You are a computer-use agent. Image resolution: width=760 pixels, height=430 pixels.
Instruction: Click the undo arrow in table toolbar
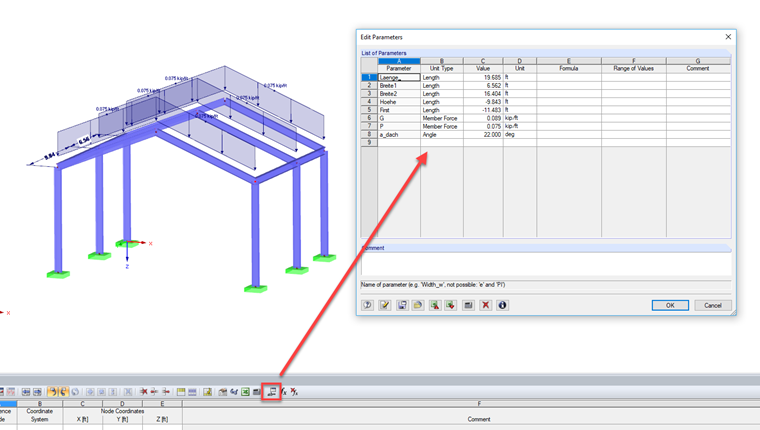pyautogui.click(x=52, y=392)
